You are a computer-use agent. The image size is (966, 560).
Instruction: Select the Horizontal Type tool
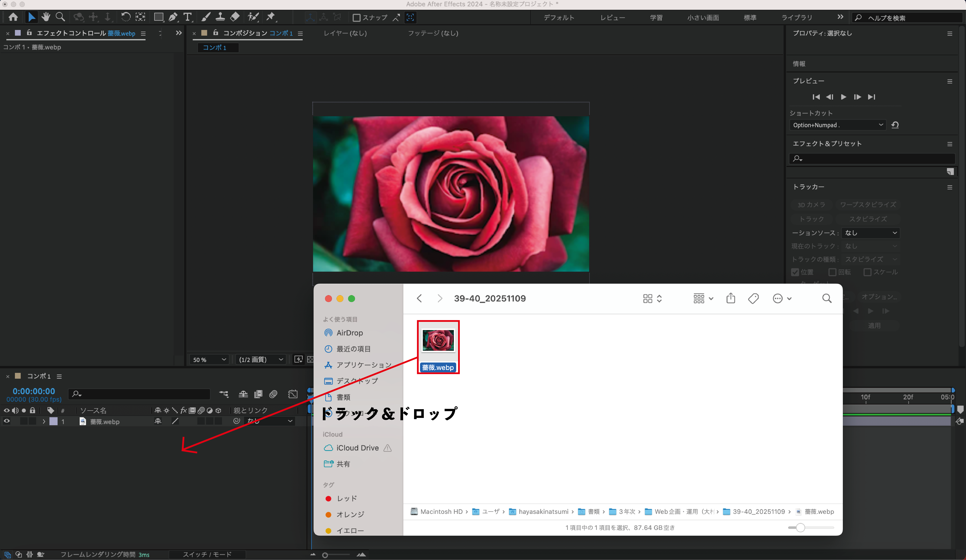point(188,17)
